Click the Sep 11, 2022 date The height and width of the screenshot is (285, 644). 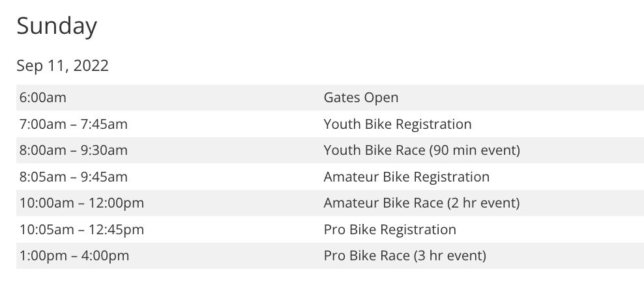pyautogui.click(x=63, y=66)
